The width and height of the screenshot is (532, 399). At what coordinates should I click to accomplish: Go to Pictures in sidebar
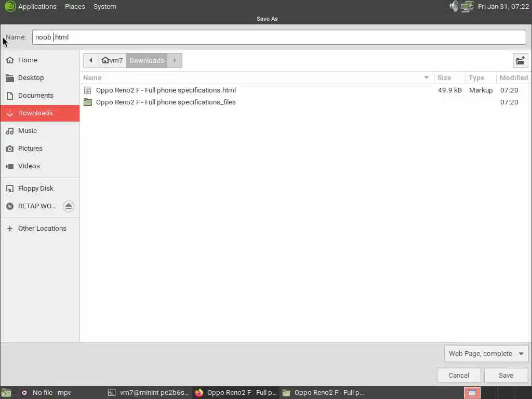click(x=40, y=148)
